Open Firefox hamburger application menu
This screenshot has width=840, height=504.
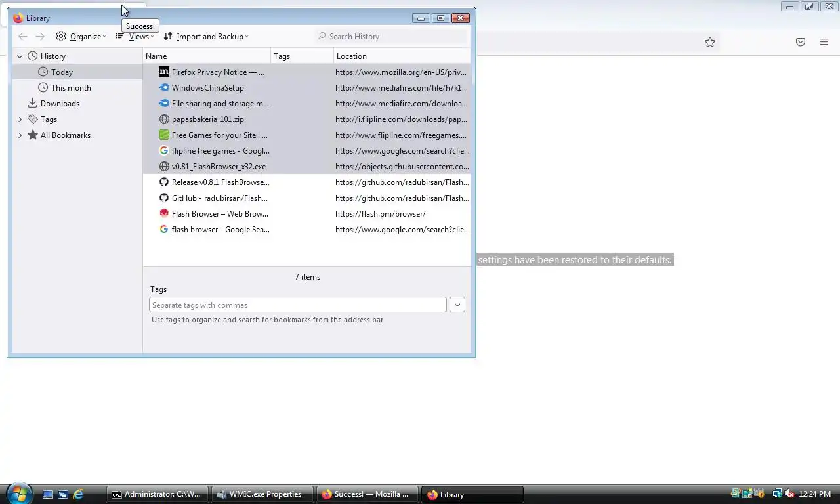(x=824, y=42)
